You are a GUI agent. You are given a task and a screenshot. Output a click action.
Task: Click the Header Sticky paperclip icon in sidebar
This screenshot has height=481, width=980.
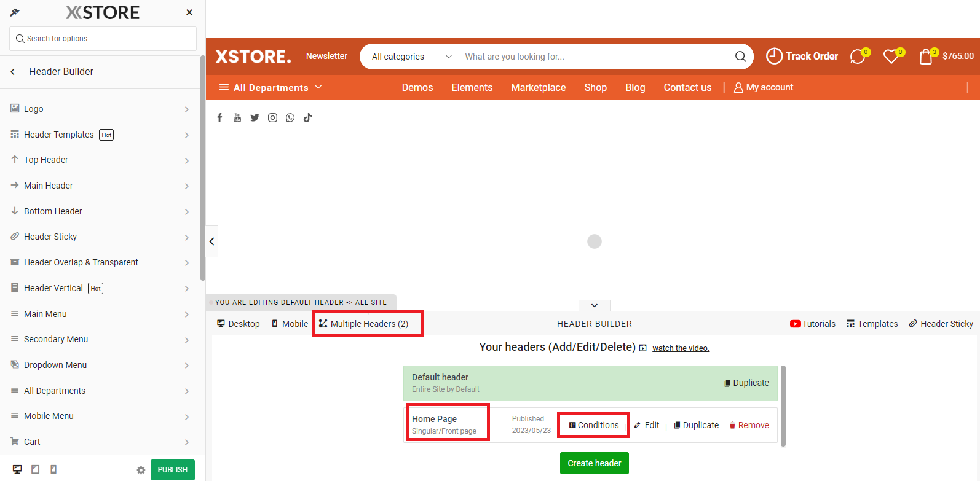click(15, 236)
